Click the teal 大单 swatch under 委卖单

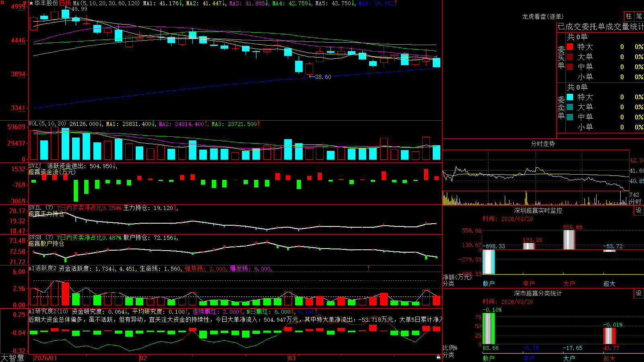click(570, 107)
